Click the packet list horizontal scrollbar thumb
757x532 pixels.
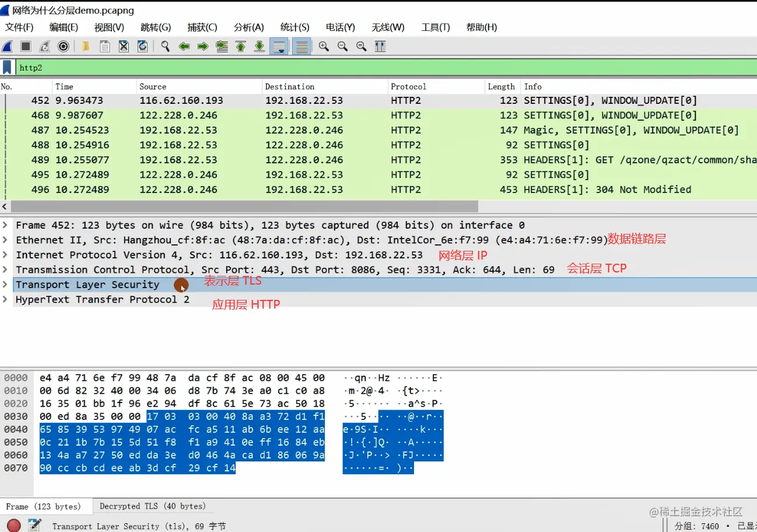[x=244, y=206]
